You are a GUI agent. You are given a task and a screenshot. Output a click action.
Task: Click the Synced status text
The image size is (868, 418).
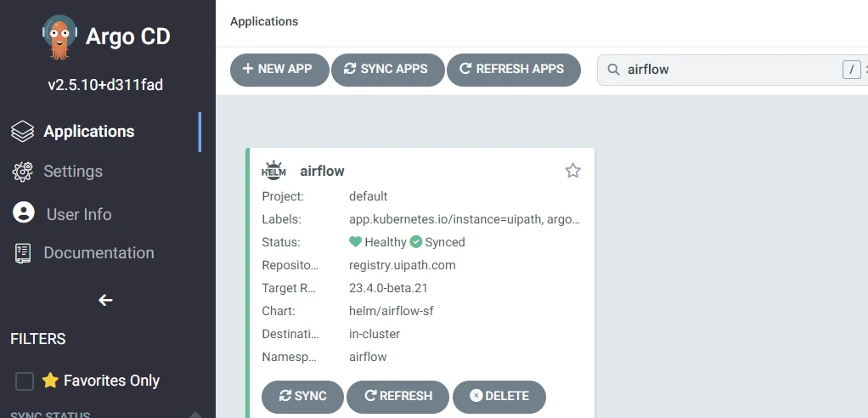pos(445,242)
